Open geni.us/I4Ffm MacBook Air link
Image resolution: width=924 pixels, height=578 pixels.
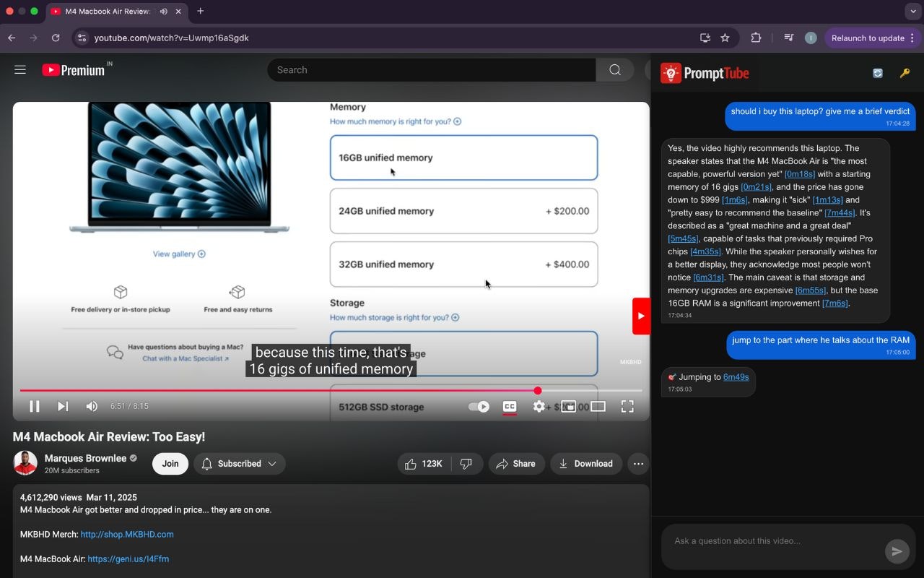(x=128, y=559)
